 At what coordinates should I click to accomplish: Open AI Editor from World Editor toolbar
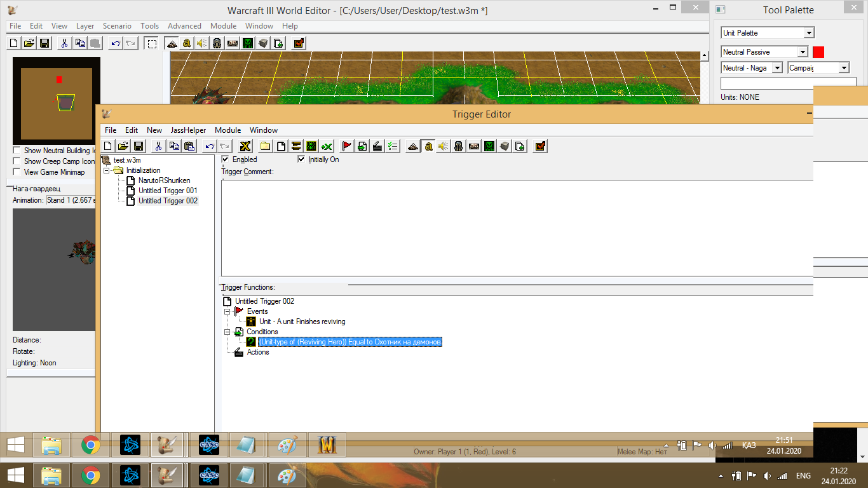click(x=247, y=43)
